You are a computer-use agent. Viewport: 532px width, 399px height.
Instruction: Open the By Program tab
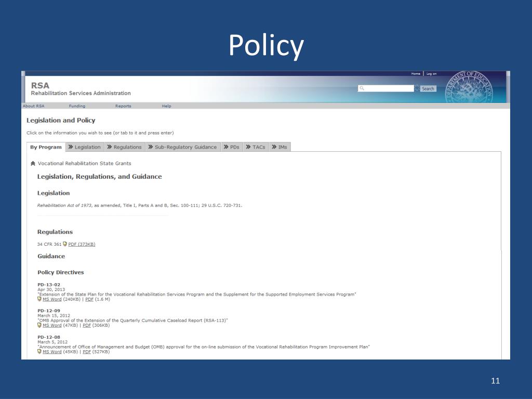tap(46, 147)
